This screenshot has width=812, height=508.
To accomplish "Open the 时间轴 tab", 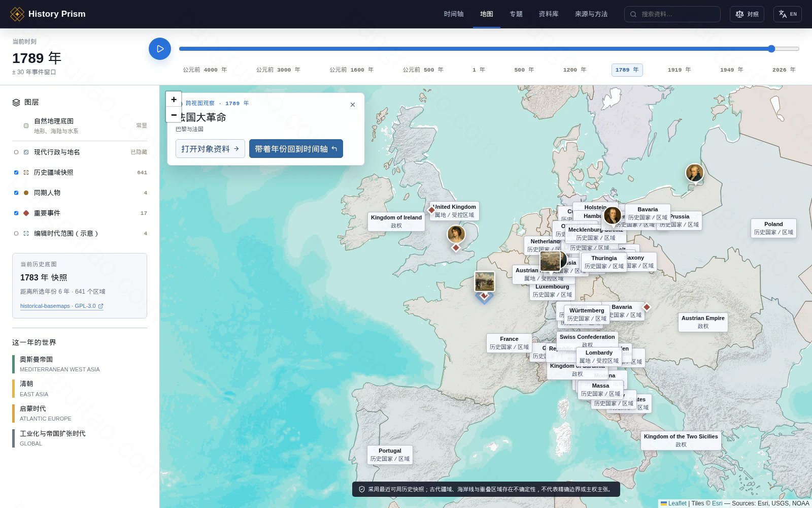I will tap(454, 14).
